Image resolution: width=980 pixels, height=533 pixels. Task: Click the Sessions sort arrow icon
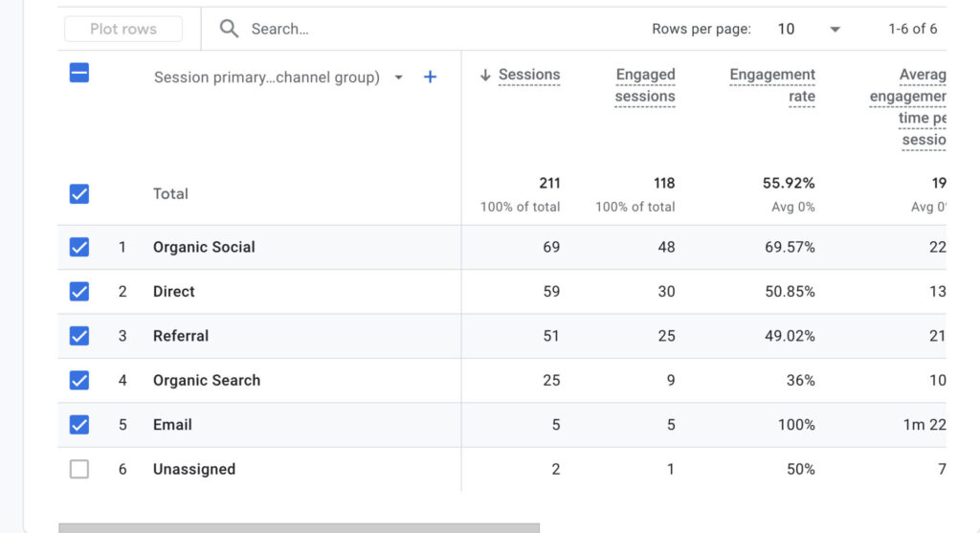click(485, 75)
